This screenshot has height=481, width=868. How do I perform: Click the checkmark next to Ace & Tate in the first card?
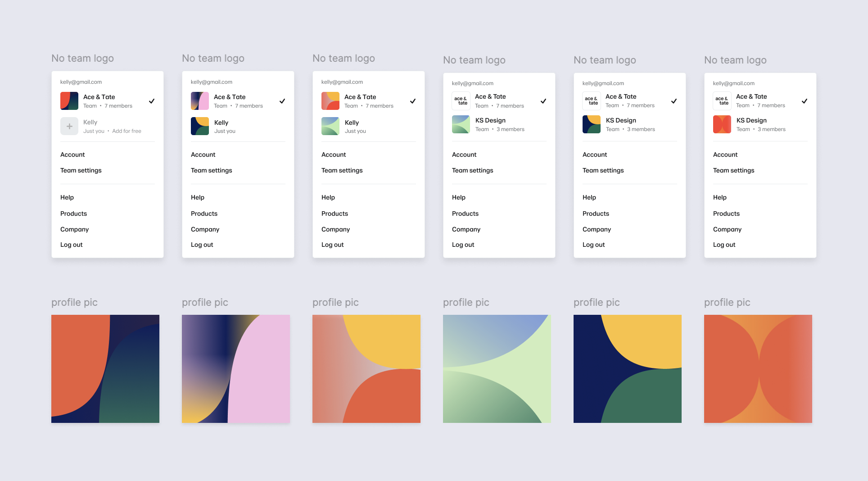152,101
